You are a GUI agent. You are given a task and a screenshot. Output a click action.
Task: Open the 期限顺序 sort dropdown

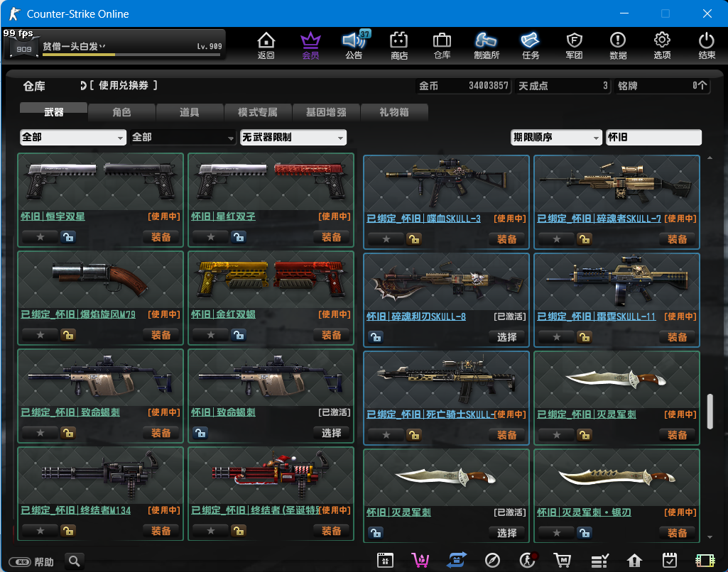click(556, 137)
